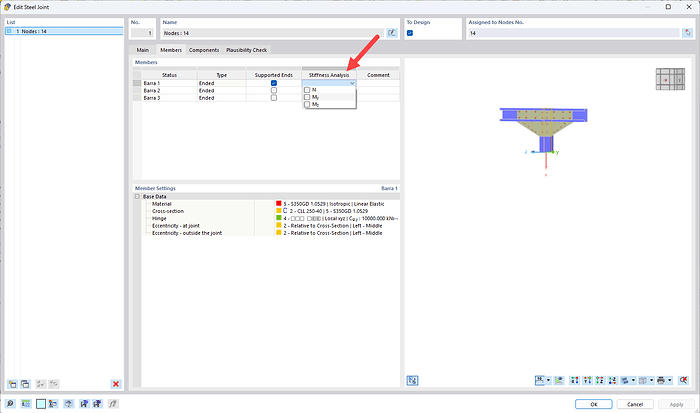This screenshot has width=700, height=413.
Task: Click the Assigned to Nodes No. field
Action: (573, 33)
